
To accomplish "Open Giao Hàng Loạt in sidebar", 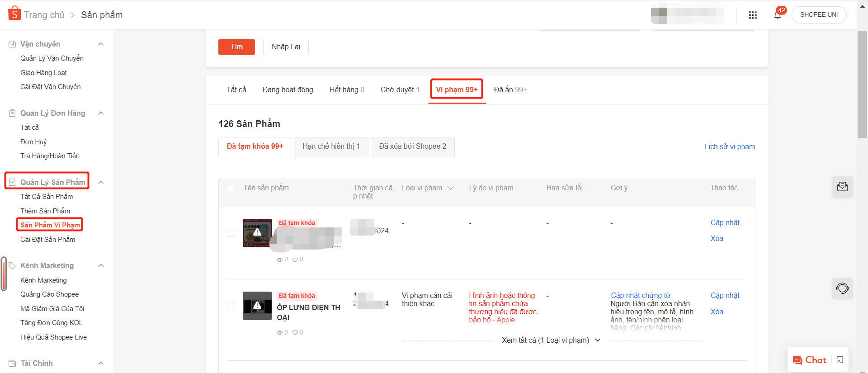I will (43, 73).
